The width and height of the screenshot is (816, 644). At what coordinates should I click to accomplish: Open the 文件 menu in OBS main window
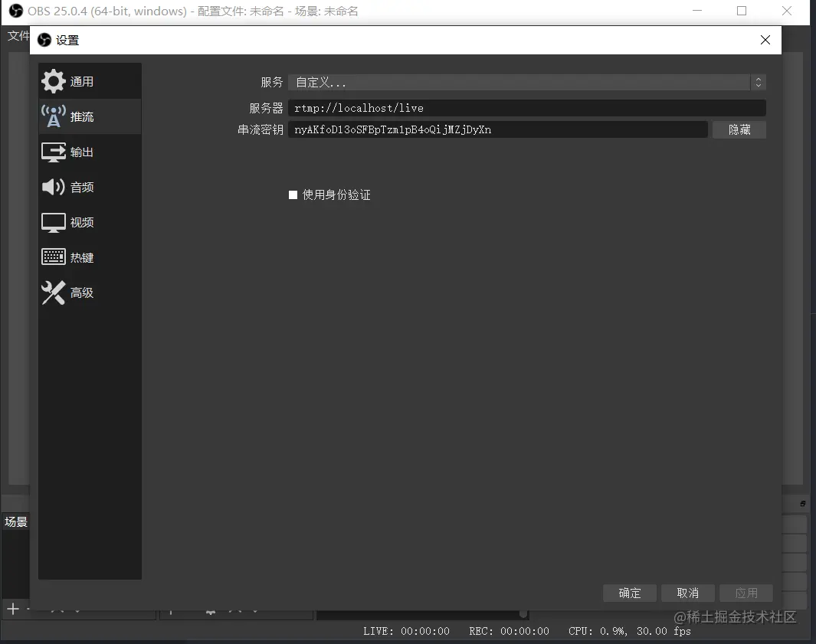pyautogui.click(x=18, y=36)
